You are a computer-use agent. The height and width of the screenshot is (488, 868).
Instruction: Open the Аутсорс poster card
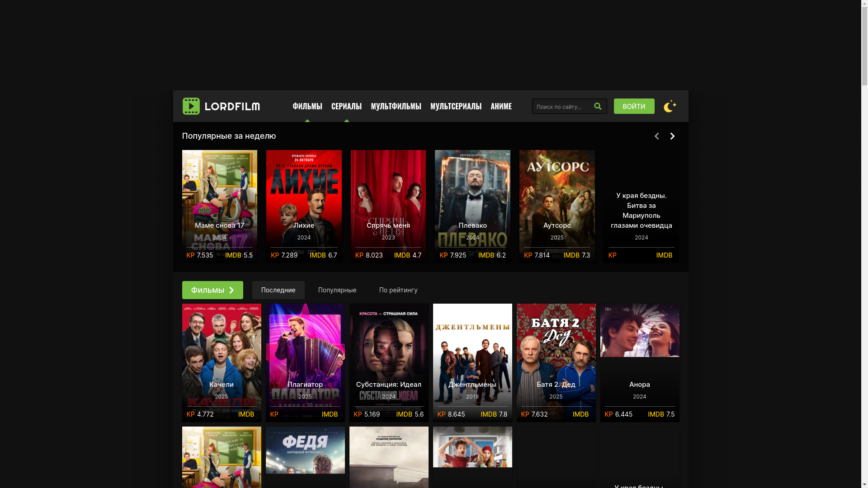pos(557,206)
